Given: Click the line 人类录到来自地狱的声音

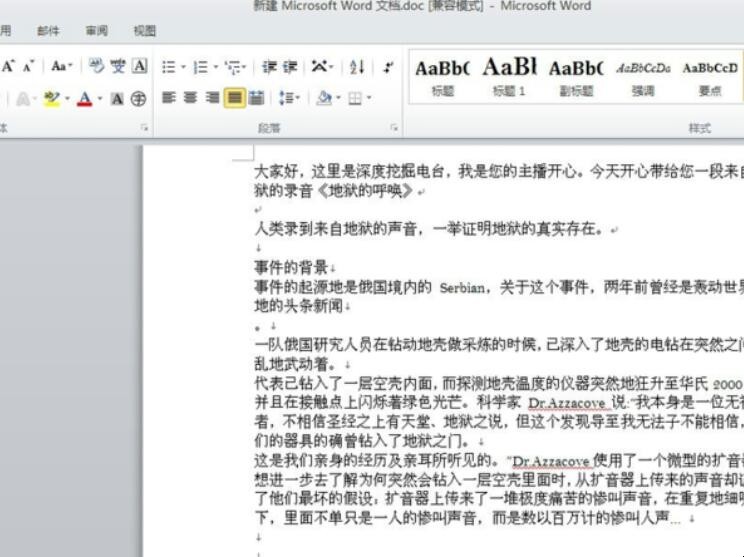Looking at the screenshot, I should tap(335, 229).
